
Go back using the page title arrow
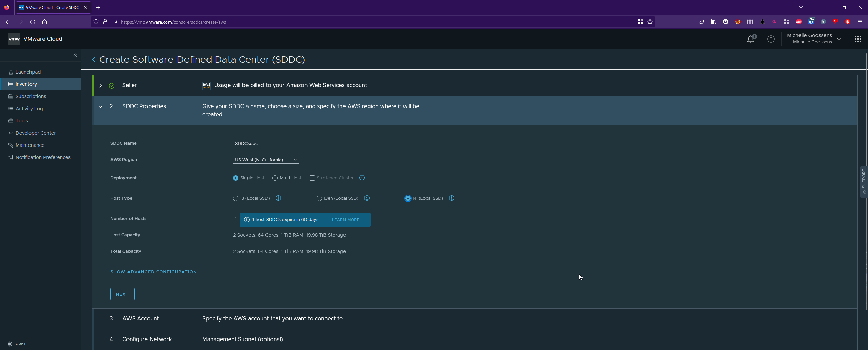click(x=94, y=60)
